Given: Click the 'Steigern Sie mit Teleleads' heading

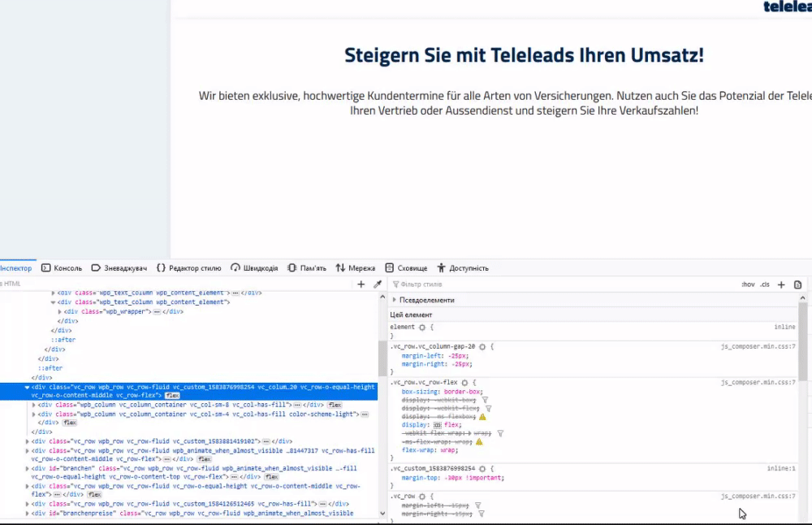Looking at the screenshot, I should point(524,55).
